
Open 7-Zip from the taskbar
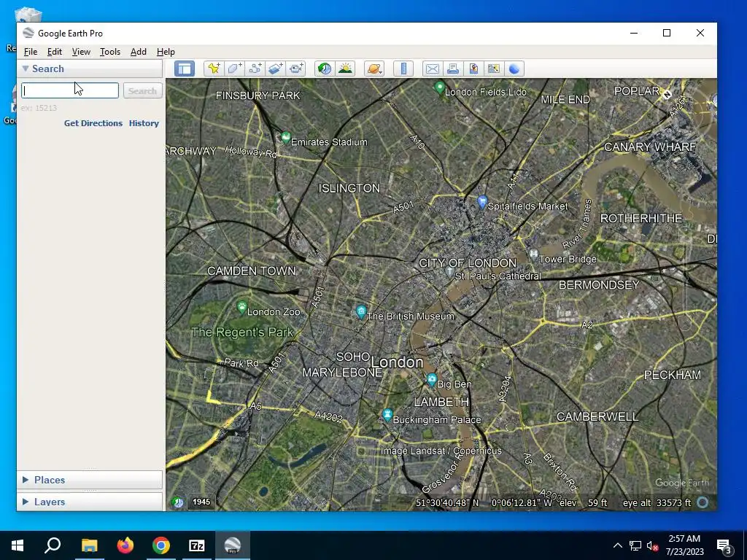(197, 545)
